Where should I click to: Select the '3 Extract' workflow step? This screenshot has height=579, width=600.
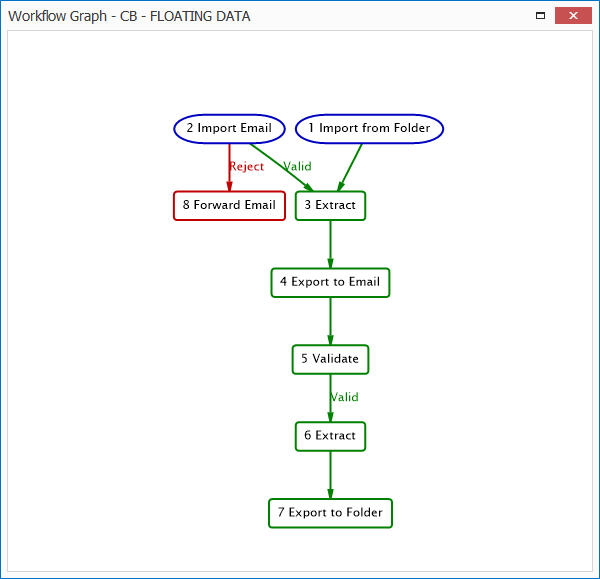click(x=330, y=206)
